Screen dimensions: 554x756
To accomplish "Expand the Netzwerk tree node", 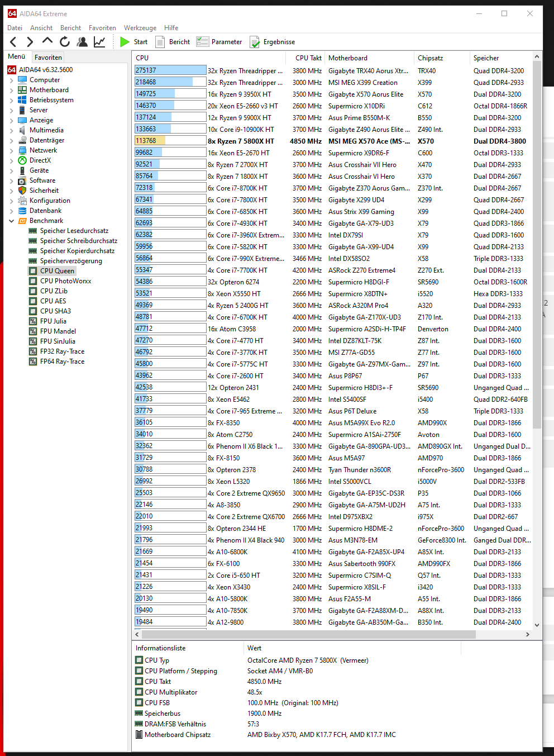I will (x=11, y=150).
